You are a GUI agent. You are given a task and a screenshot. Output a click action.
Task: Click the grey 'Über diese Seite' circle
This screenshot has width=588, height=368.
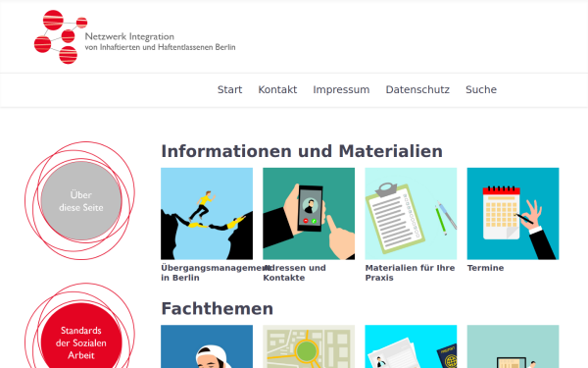81,201
